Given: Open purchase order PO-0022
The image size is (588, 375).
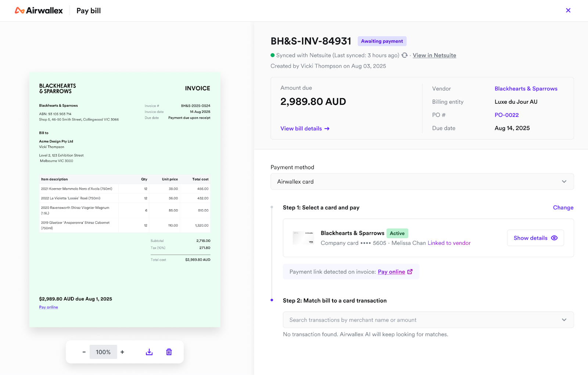Looking at the screenshot, I should (x=506, y=115).
